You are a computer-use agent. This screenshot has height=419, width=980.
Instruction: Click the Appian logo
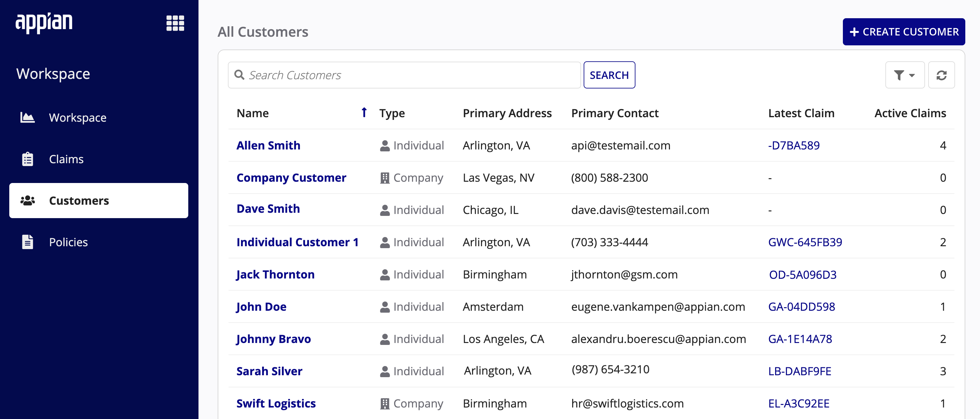point(44,23)
